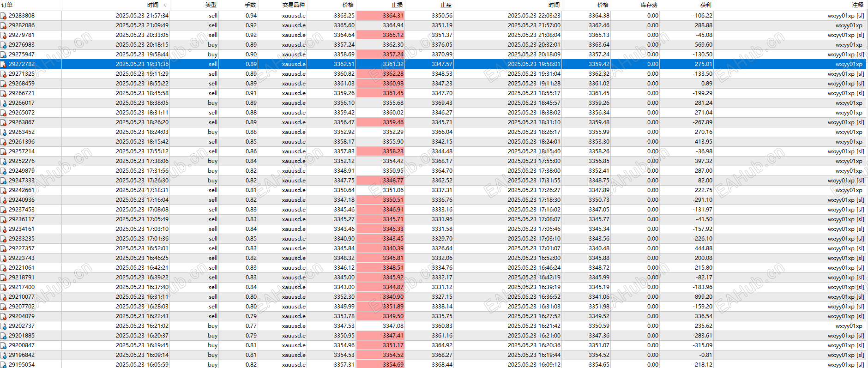Screen dimensions: 868x368
Task: Click the 时间 header showing the sort arrow
Action: tap(116, 5)
